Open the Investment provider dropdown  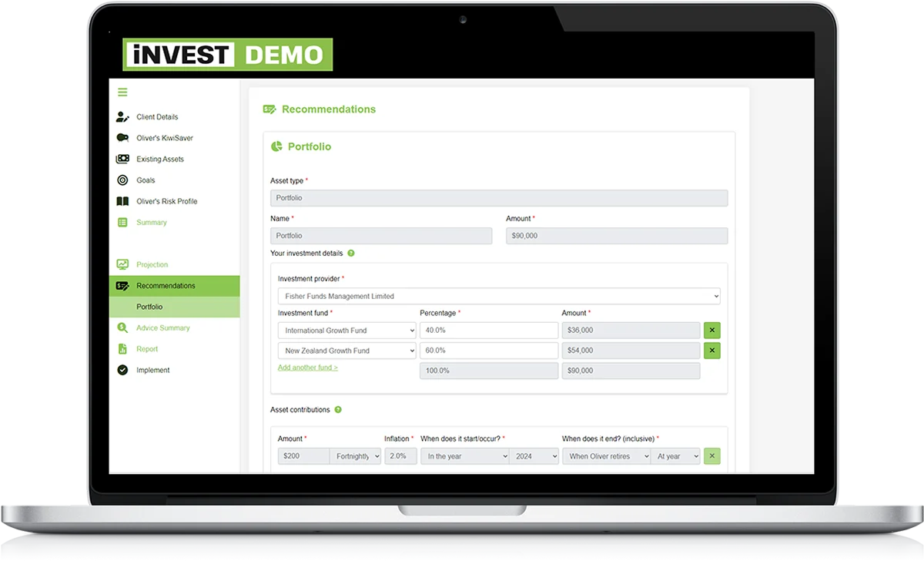click(499, 296)
